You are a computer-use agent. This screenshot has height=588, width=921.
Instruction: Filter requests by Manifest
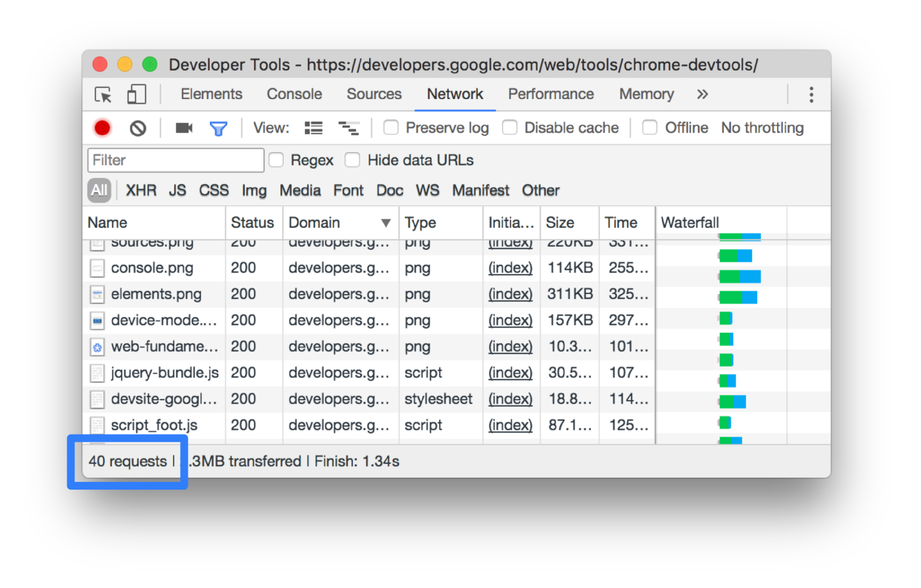coord(481,190)
